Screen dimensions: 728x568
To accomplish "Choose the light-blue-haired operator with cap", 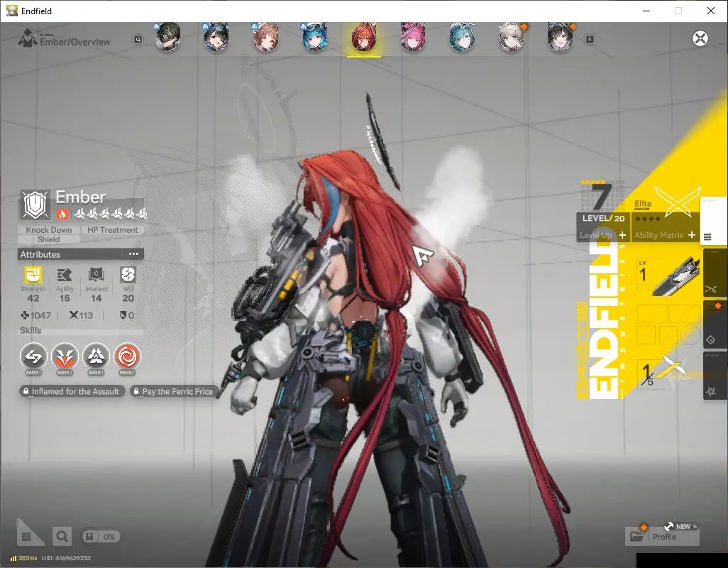I will coord(314,37).
